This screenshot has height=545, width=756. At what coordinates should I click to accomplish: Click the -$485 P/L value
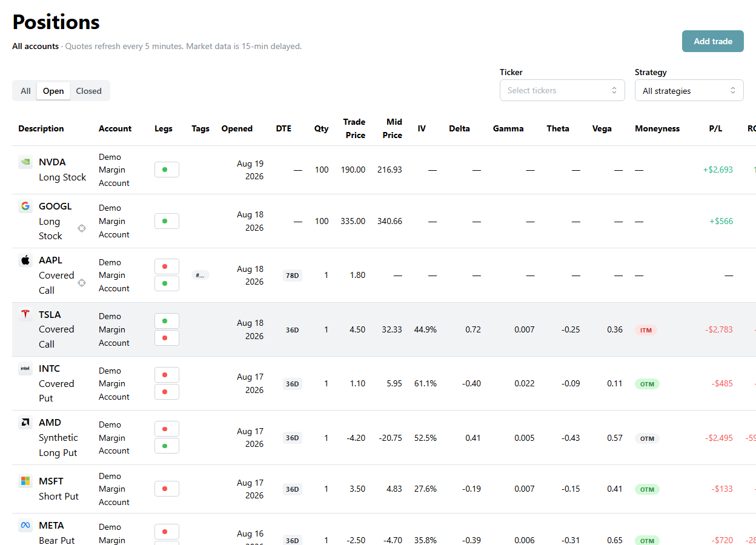[x=723, y=384]
